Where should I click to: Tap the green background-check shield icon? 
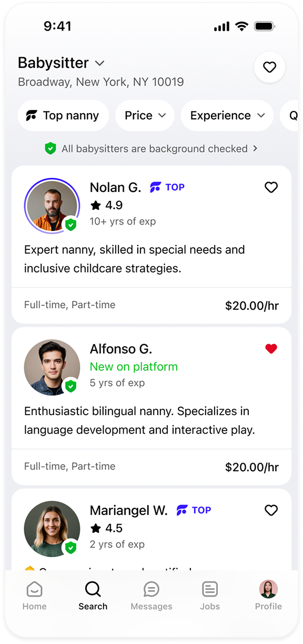50,149
